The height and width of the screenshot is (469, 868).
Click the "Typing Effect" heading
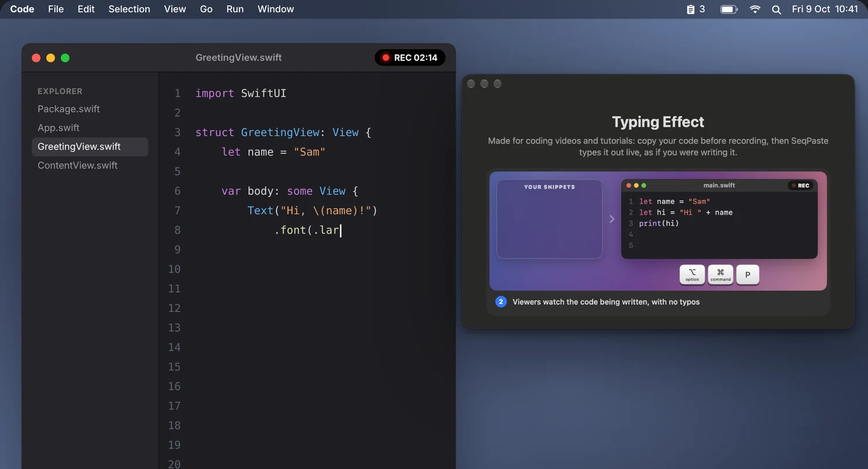658,122
